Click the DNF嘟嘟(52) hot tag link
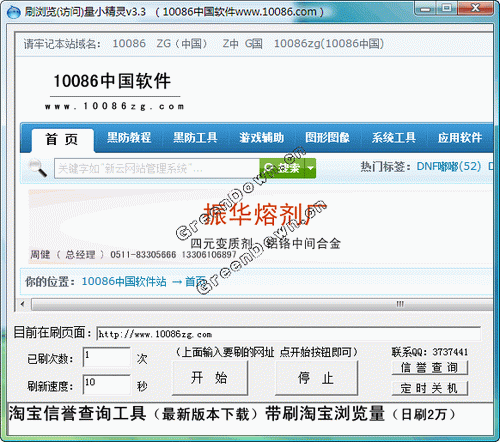500x442 pixels. [449, 166]
